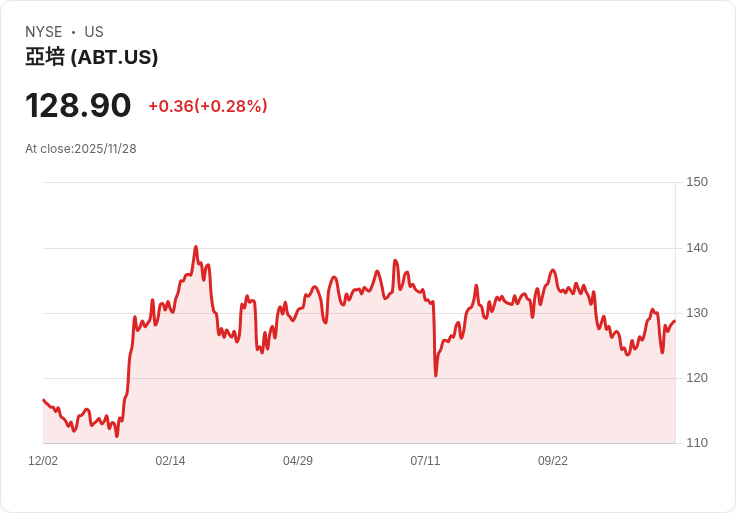This screenshot has width=736, height=513.
Task: Open the 亞培 (ABT.US) stock title
Action: click(x=92, y=58)
